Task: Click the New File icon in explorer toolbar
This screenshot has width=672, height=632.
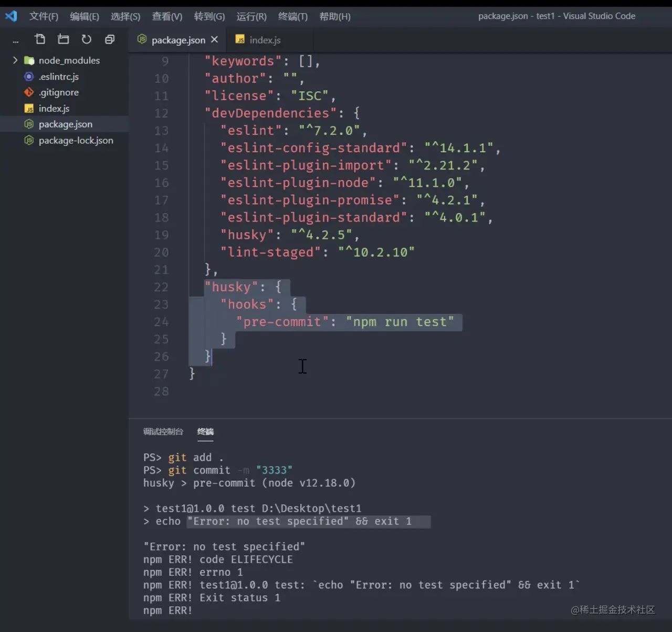Action: click(x=40, y=39)
